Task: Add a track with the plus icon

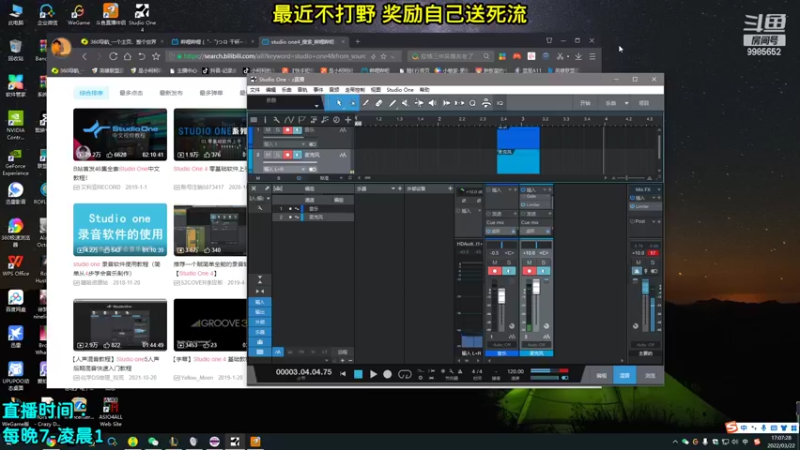Action: [x=348, y=120]
